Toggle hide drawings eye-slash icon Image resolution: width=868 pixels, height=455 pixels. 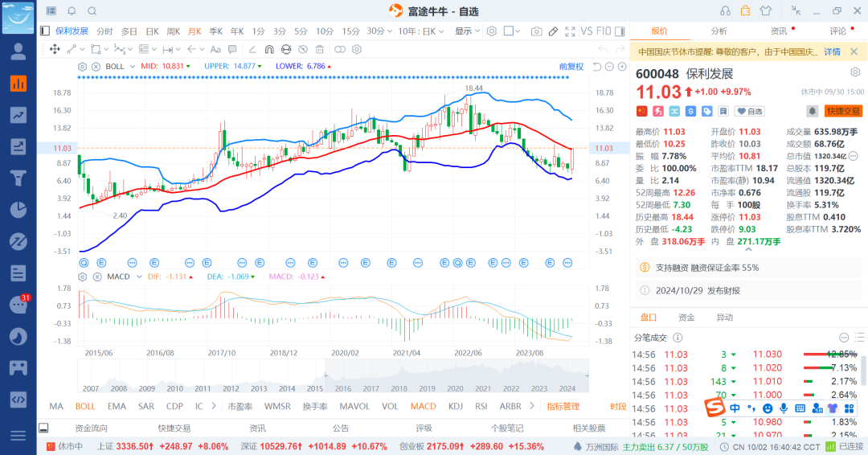pos(302,49)
